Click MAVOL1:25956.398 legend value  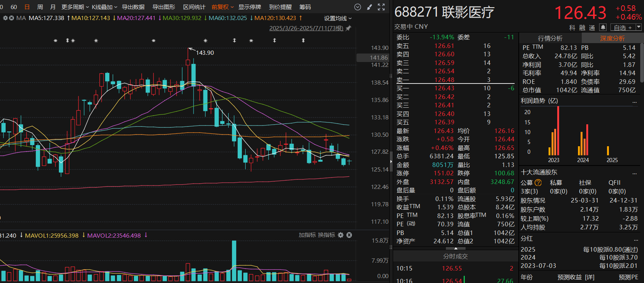(x=52, y=235)
